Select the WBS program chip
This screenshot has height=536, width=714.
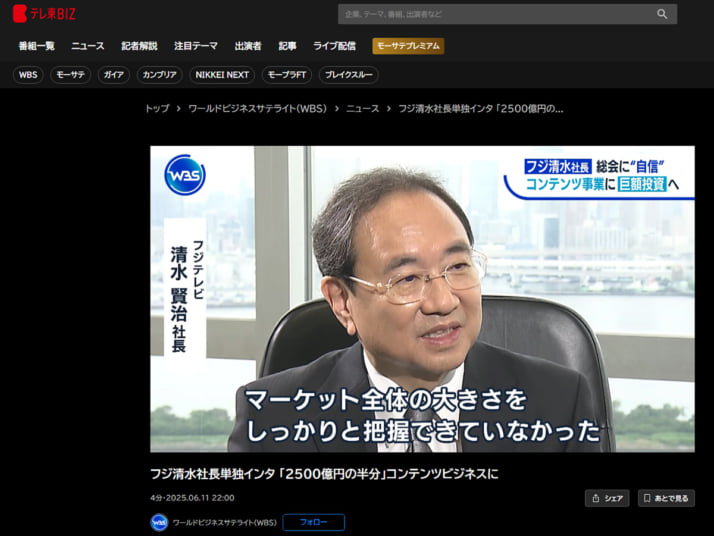coord(28,75)
